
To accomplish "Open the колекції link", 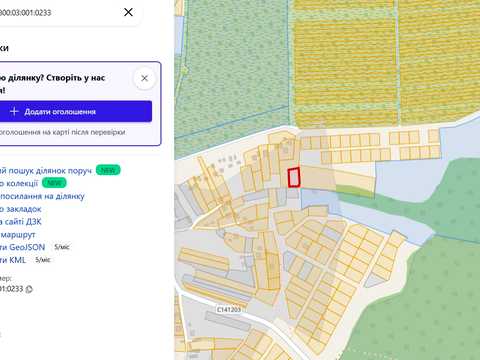I will click(19, 183).
